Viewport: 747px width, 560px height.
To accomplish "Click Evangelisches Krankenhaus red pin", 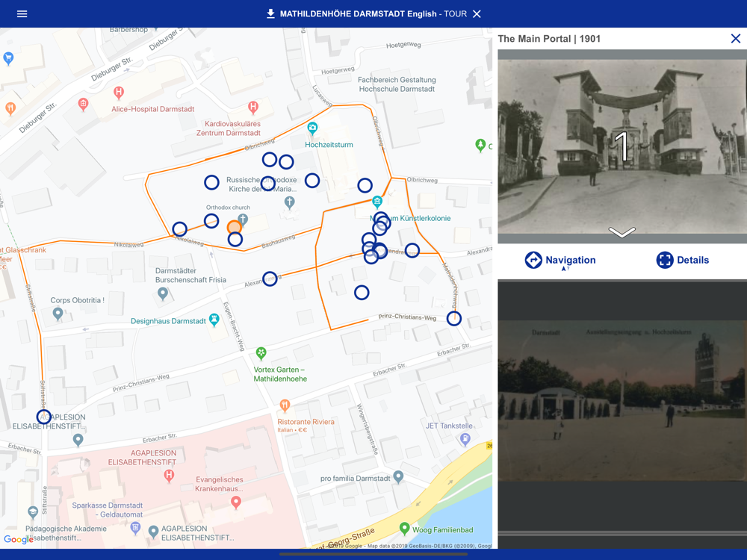I will coord(236,502).
